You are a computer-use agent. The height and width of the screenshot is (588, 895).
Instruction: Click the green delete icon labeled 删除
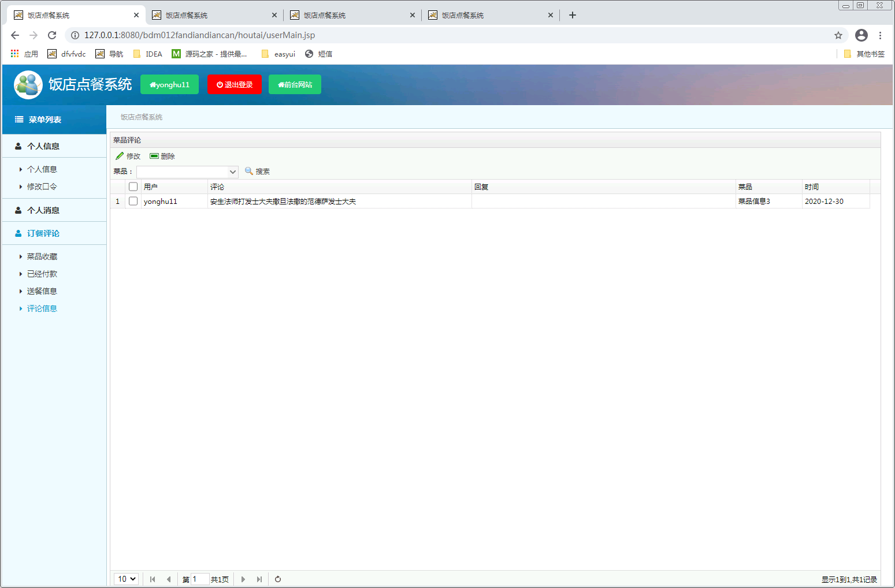(154, 156)
